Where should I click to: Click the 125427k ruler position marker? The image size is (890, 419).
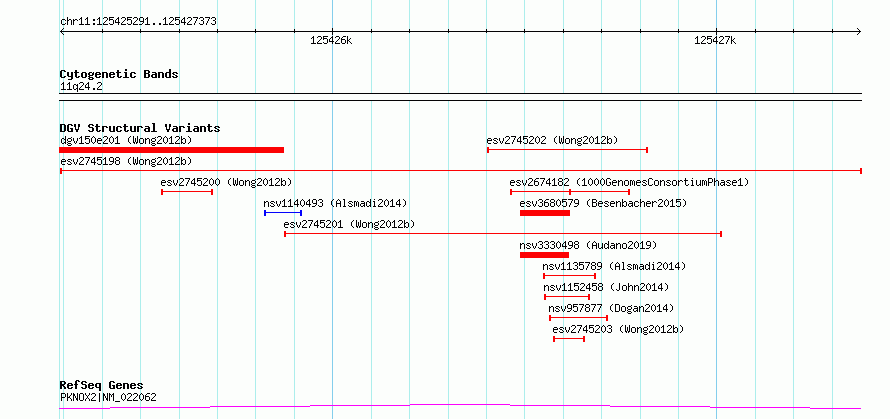[715, 40]
